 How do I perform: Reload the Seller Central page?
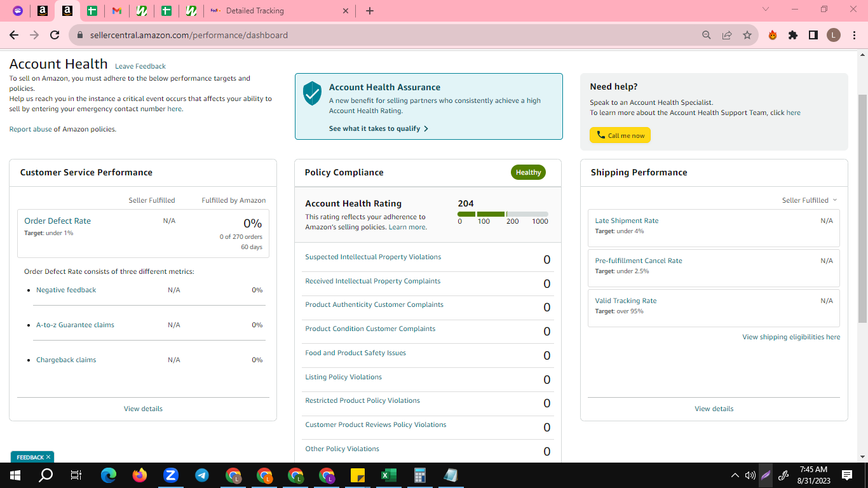55,35
